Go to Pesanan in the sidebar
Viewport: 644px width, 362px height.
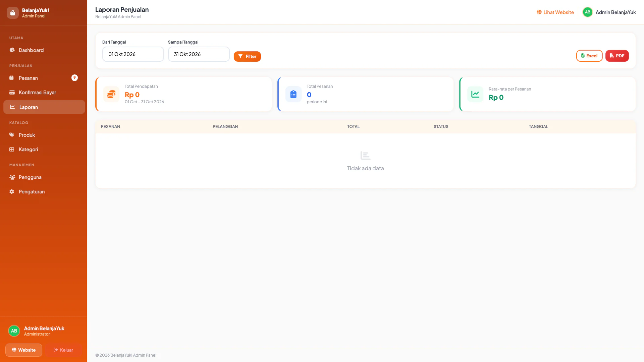(x=44, y=78)
